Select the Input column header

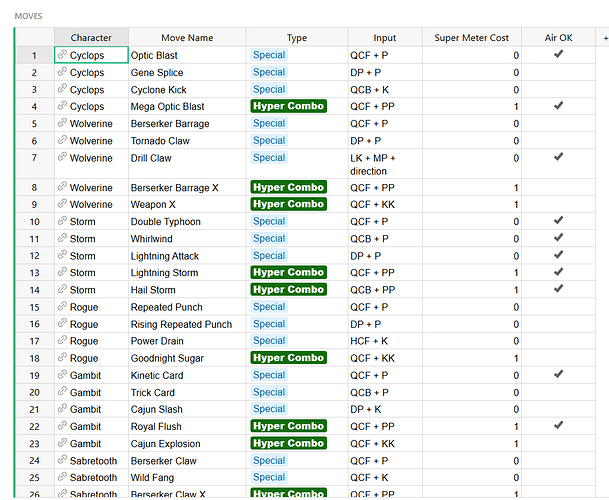[x=385, y=37]
